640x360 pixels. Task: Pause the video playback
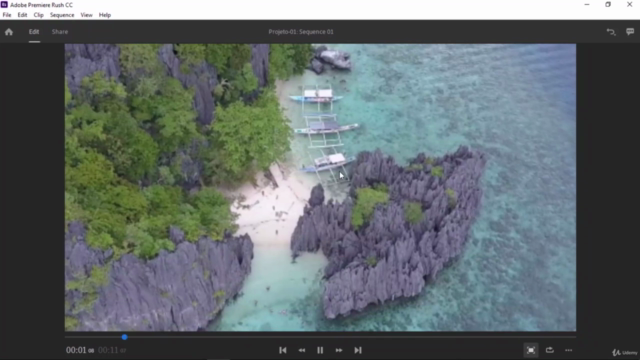click(x=320, y=350)
